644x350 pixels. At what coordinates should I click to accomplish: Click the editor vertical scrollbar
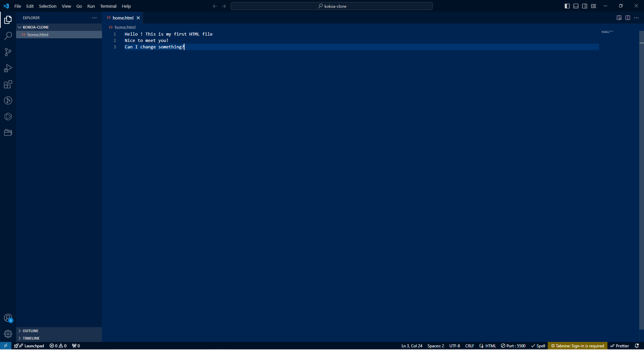pyautogui.click(x=642, y=180)
